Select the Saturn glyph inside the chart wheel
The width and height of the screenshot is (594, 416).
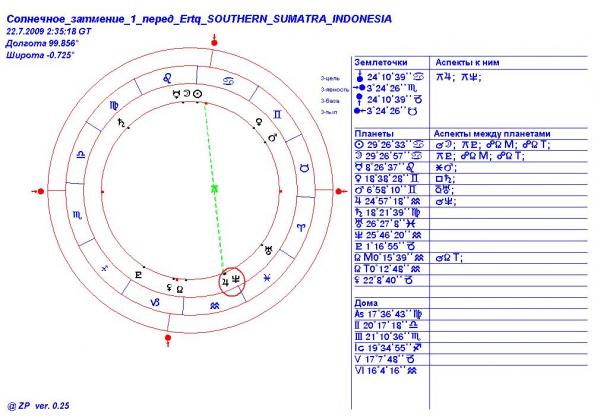pos(122,122)
